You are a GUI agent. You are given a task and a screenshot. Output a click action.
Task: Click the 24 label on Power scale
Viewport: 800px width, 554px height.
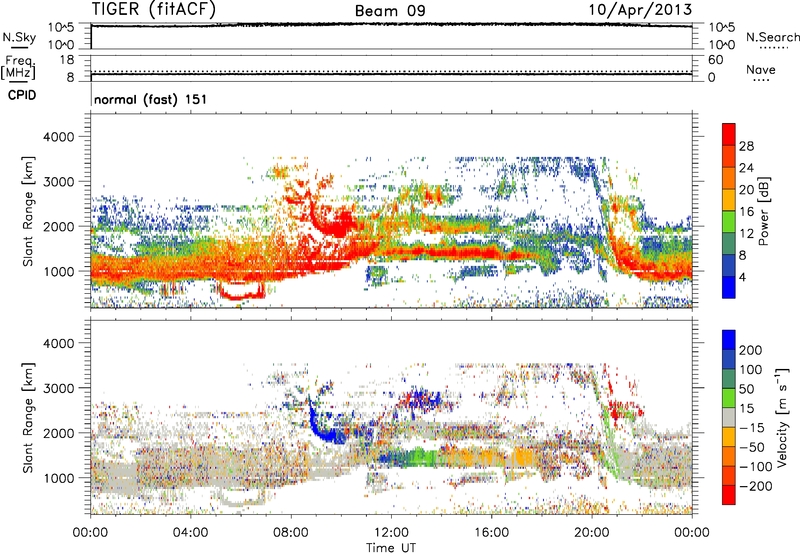point(746,168)
